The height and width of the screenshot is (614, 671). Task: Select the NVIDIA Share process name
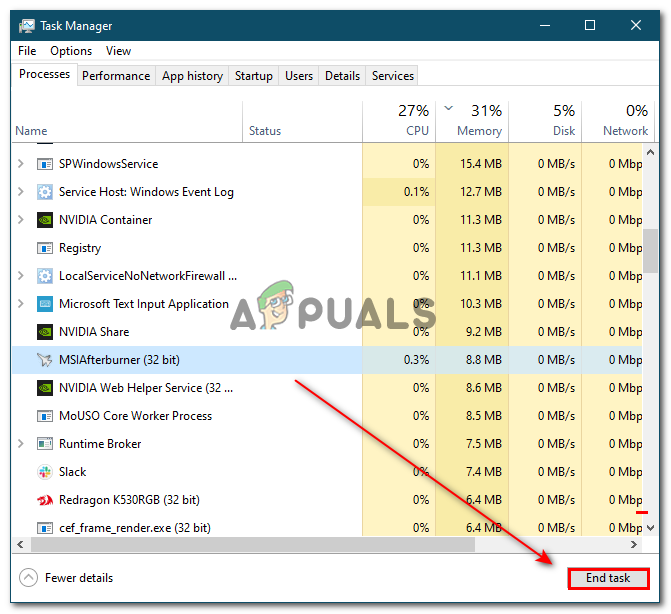pos(94,332)
